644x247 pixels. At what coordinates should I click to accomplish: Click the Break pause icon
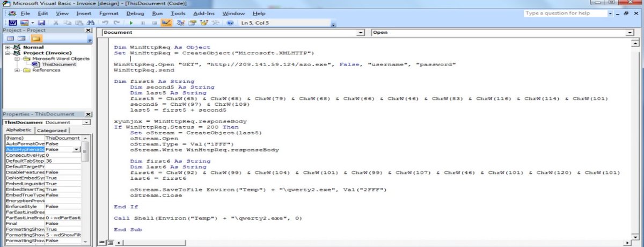(x=142, y=23)
